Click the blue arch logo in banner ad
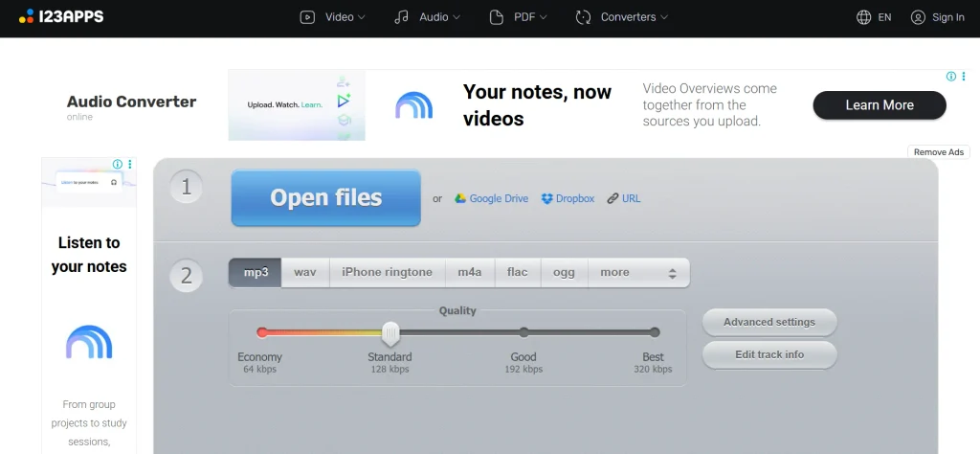Viewport: 980px width, 454px height. (413, 105)
